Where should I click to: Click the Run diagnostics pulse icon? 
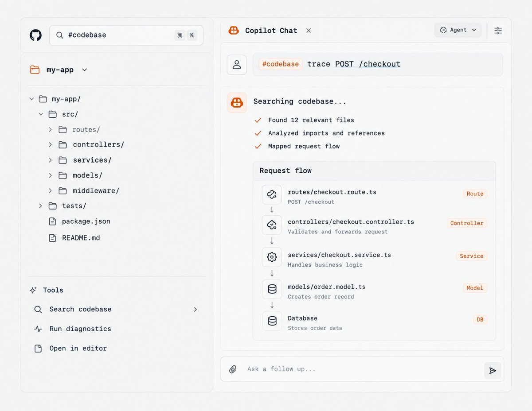pyautogui.click(x=38, y=329)
